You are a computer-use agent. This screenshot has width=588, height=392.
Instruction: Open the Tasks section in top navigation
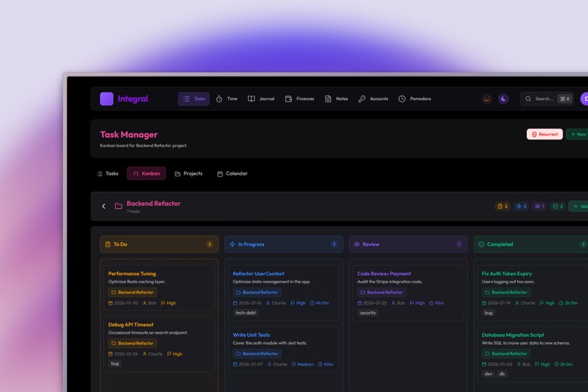[x=193, y=99]
